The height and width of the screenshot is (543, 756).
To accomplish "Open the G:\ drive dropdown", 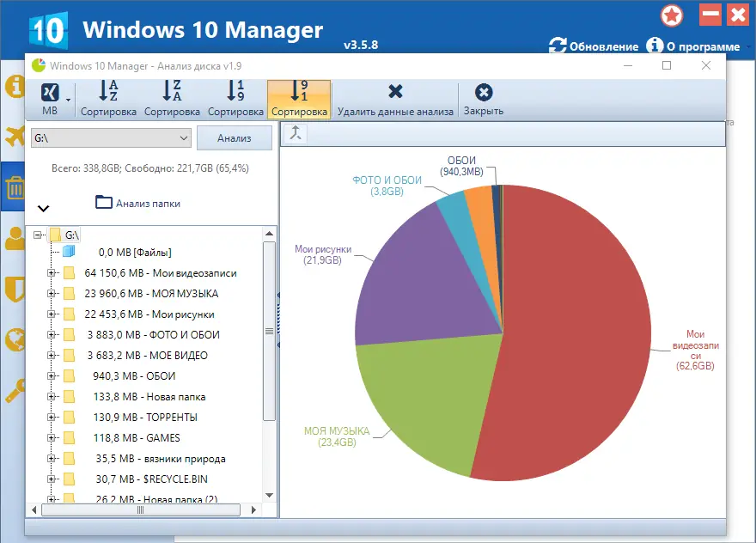I will [x=183, y=138].
